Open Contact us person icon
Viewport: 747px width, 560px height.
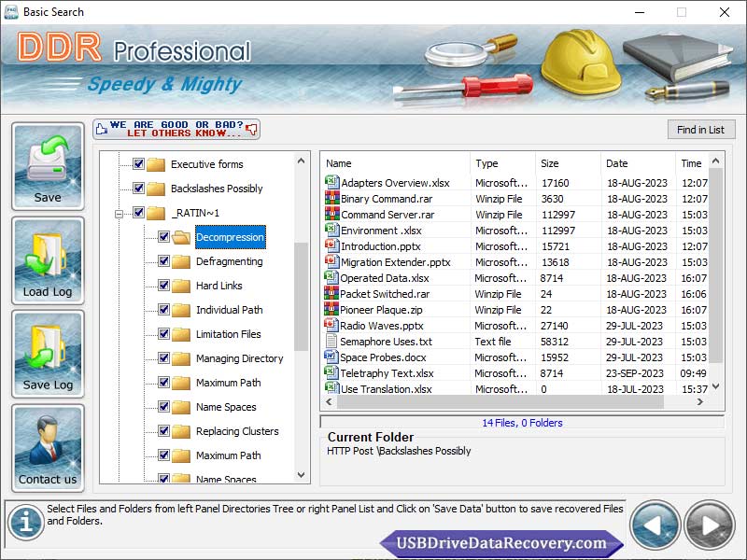(48, 447)
